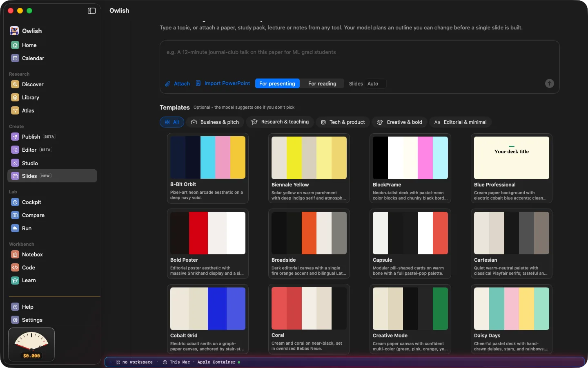Open the Library section

point(52,97)
